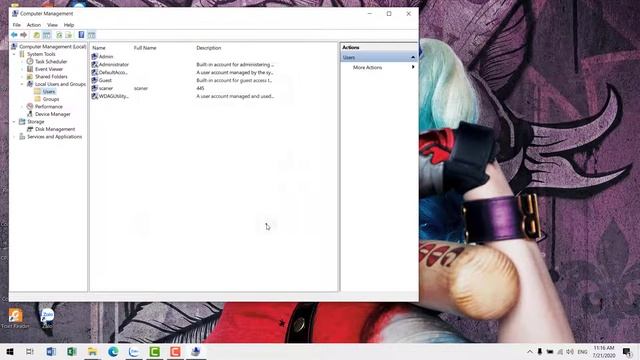The image size is (640, 360).
Task: Select Services and Applications in tree
Action: [54, 137]
